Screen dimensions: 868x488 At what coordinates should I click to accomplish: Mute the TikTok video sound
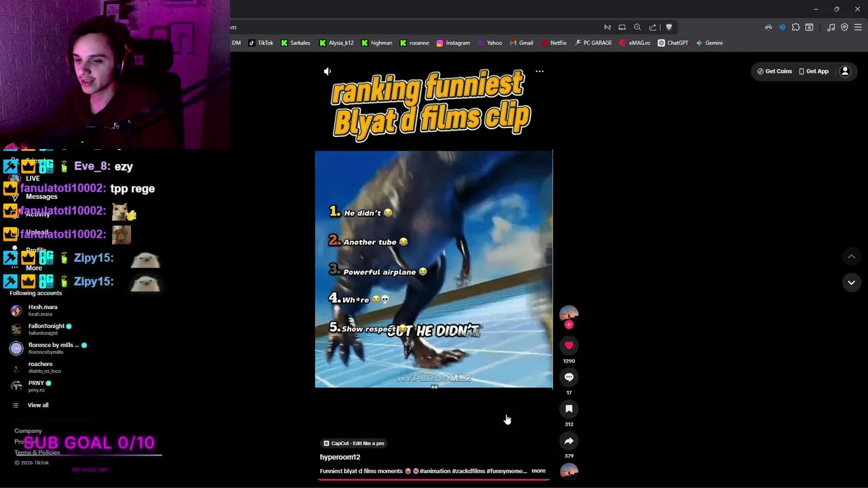click(x=328, y=71)
